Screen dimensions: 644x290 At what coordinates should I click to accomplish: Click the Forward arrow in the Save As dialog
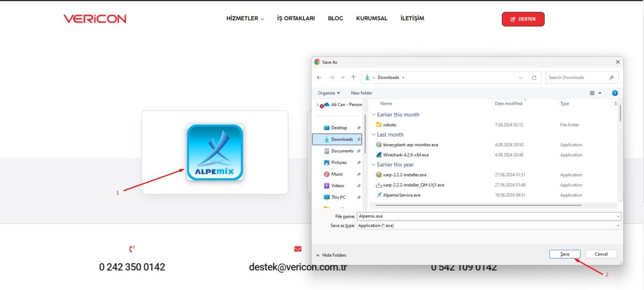coord(332,77)
